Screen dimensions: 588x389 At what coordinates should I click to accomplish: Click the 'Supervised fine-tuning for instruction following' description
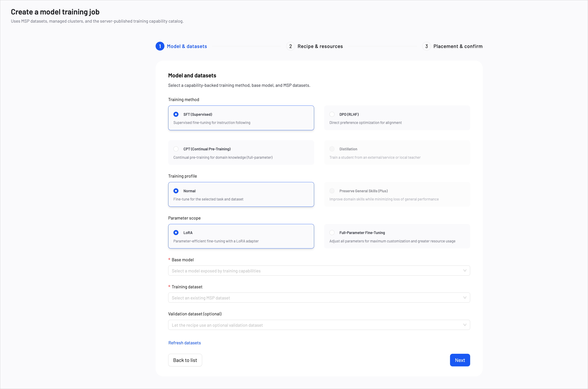point(212,123)
